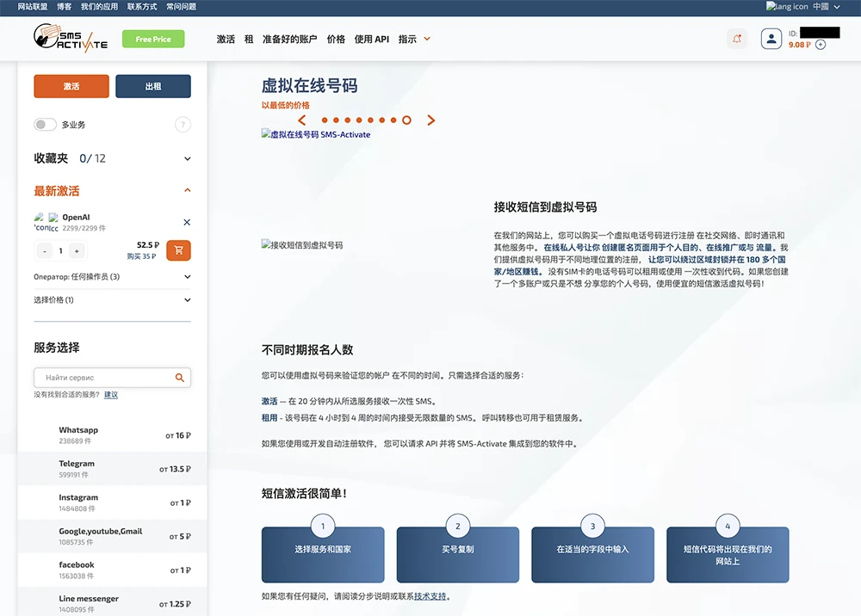This screenshot has height=616, width=861.
Task: Click 联系方式 in the top bar
Action: pyautogui.click(x=142, y=7)
